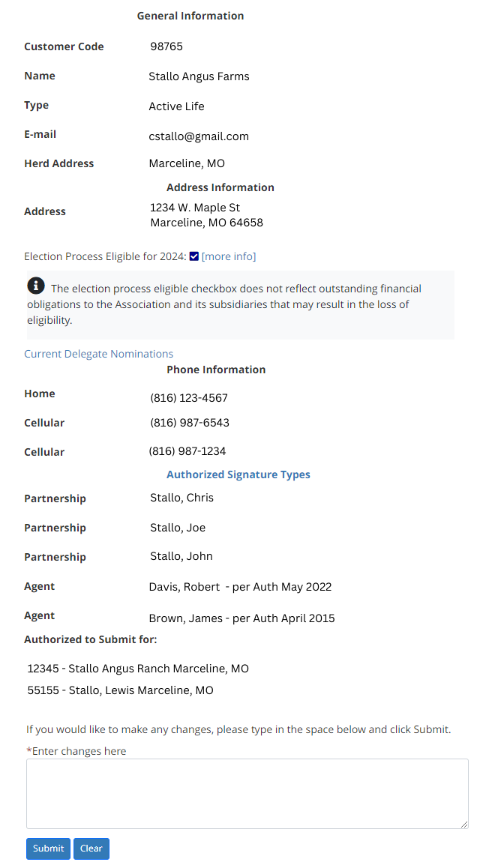
Task: Click the 55155 - Stallo, Lewis entry
Action: [120, 690]
